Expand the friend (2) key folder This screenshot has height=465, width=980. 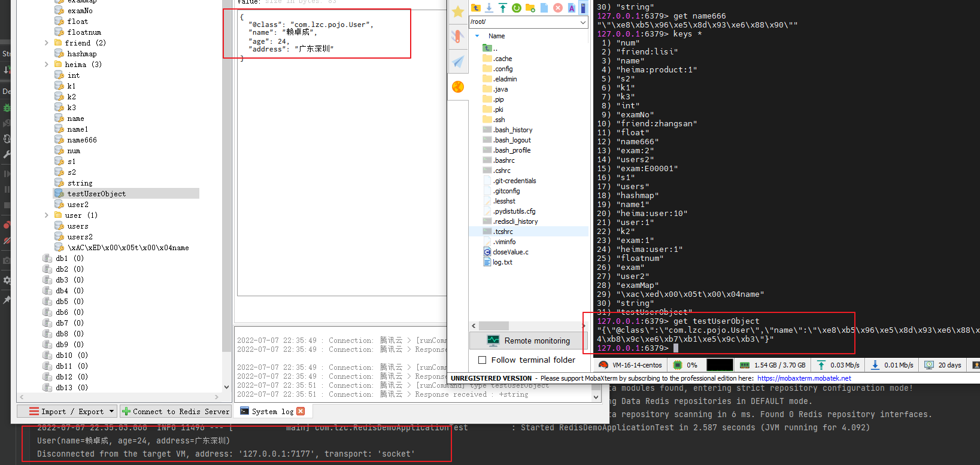point(47,43)
